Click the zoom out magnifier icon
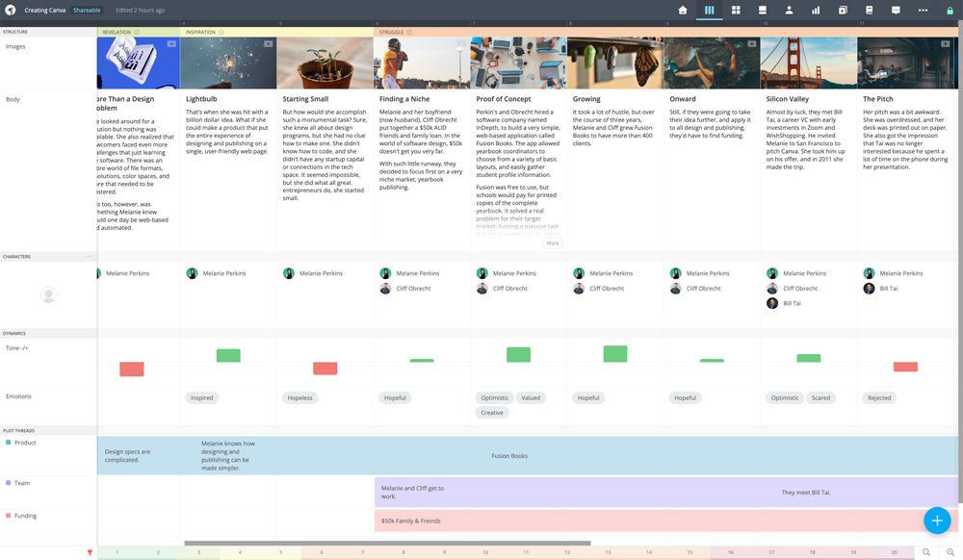Screen dimensions: 963x560 pyautogui.click(x=926, y=552)
